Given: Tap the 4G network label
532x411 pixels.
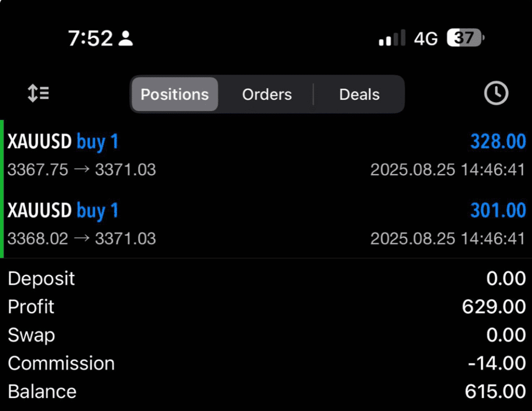Looking at the screenshot, I should (x=425, y=38).
